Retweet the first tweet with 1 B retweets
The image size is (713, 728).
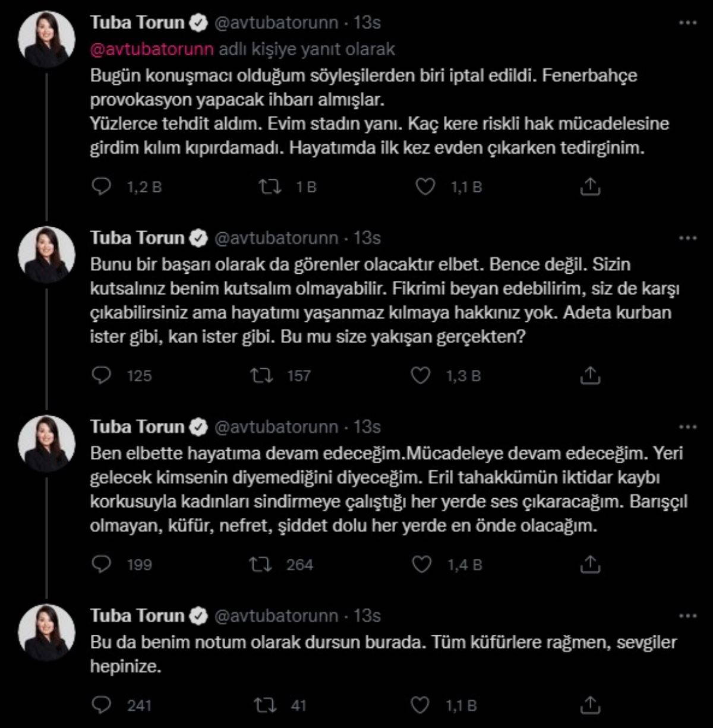[x=270, y=187]
